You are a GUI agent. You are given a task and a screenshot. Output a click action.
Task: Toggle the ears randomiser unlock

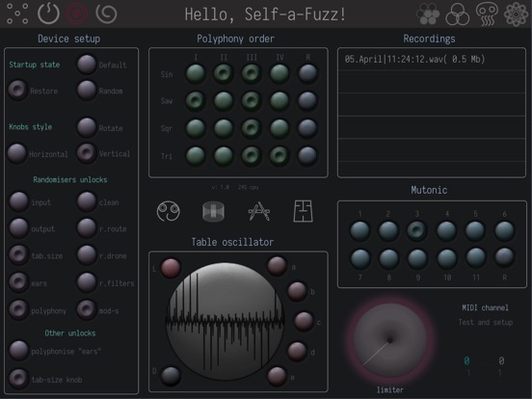pos(18,282)
